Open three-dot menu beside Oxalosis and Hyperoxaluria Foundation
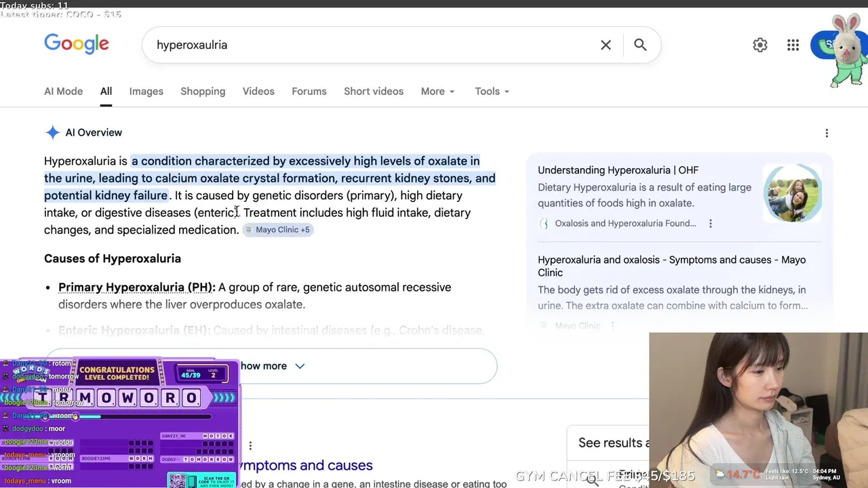This screenshot has width=868, height=488. 710,223
